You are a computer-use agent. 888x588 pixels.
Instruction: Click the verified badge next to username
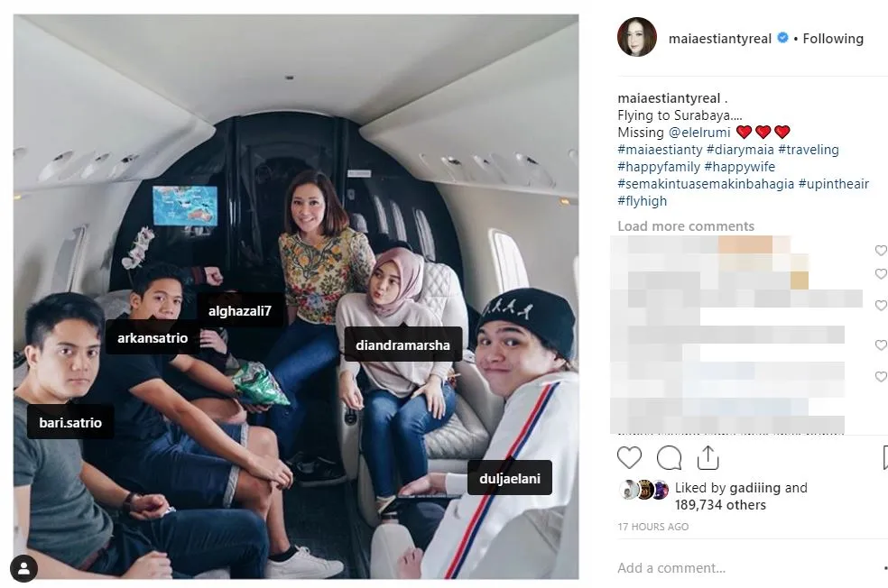pos(782,38)
